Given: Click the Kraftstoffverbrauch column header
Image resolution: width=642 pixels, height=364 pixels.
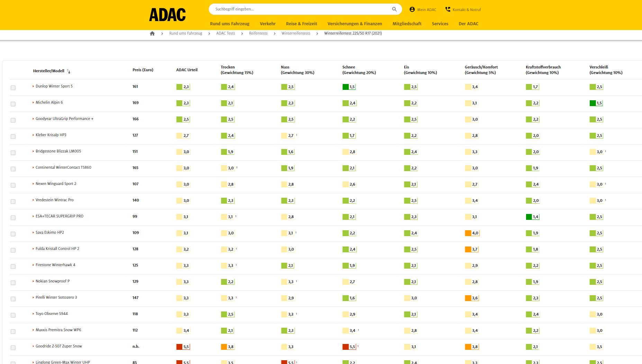Looking at the screenshot, I should click(x=543, y=70).
